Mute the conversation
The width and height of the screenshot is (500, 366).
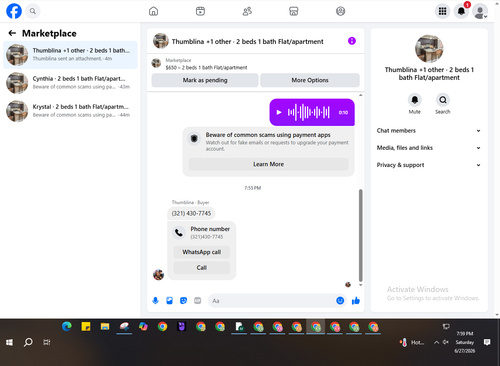coord(415,100)
